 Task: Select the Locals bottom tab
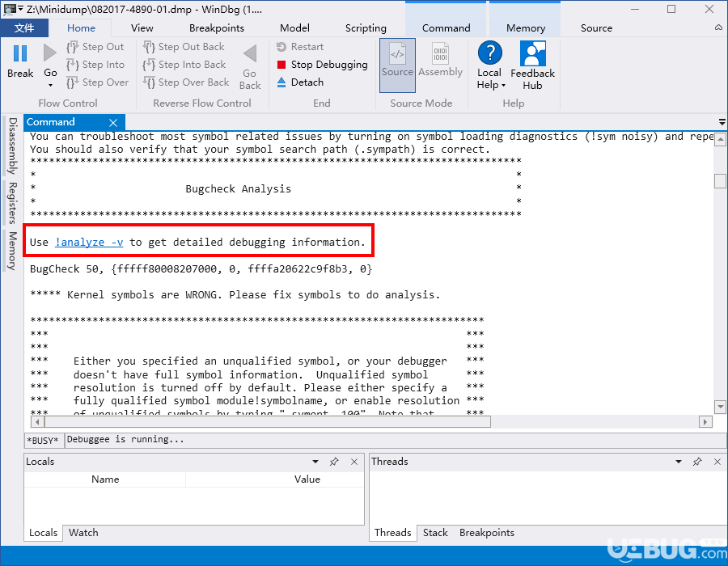coord(43,533)
